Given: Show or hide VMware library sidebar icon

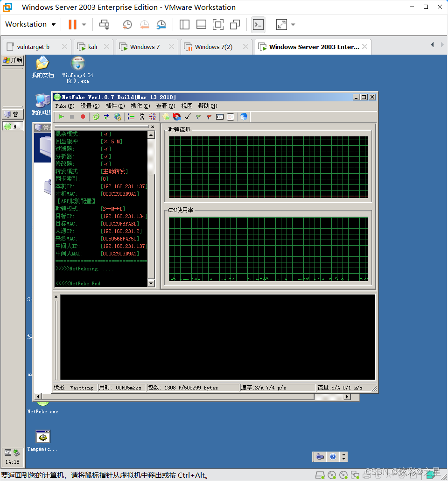Looking at the screenshot, I should click(184, 25).
